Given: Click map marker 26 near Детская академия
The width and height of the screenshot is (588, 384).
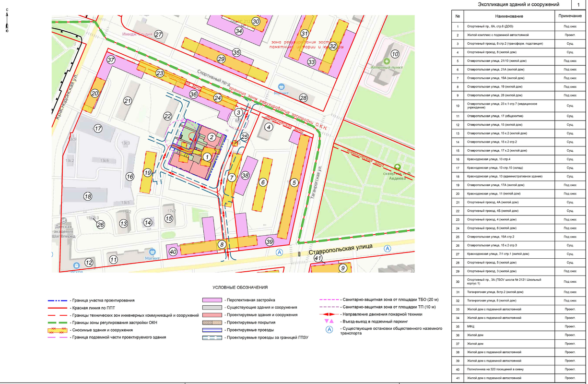Looking at the screenshot, I should [100, 224].
